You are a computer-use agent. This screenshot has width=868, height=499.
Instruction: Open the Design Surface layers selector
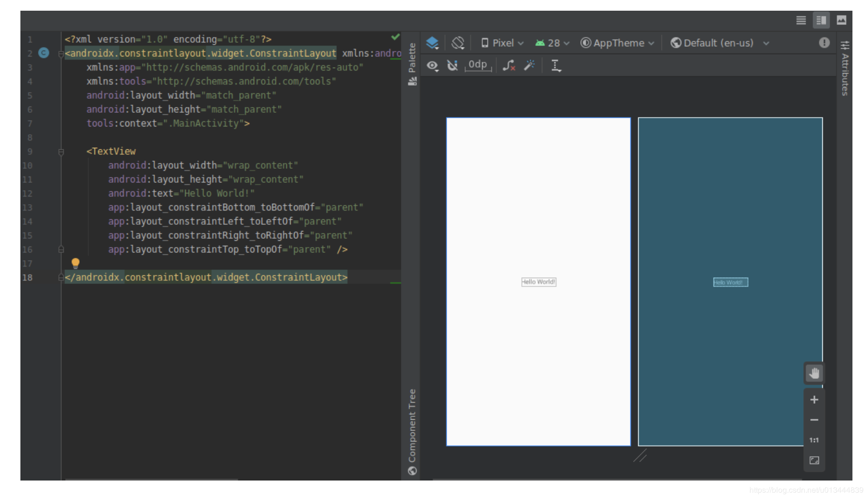(x=432, y=43)
